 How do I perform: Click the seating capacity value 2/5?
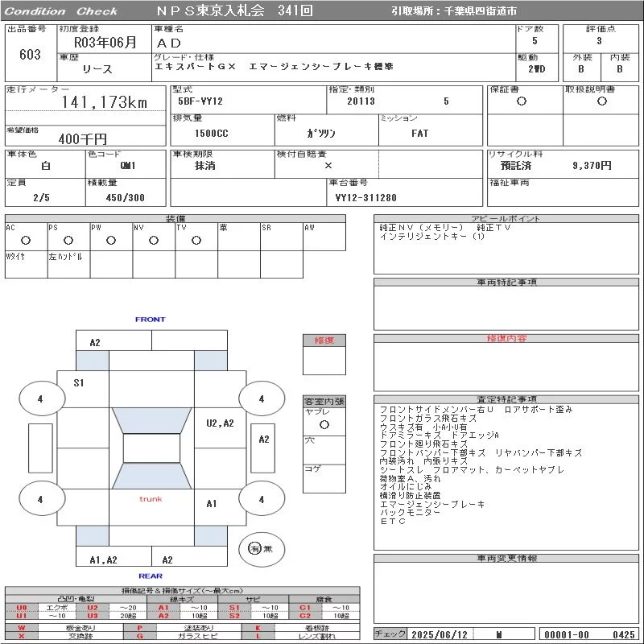pyautogui.click(x=42, y=197)
